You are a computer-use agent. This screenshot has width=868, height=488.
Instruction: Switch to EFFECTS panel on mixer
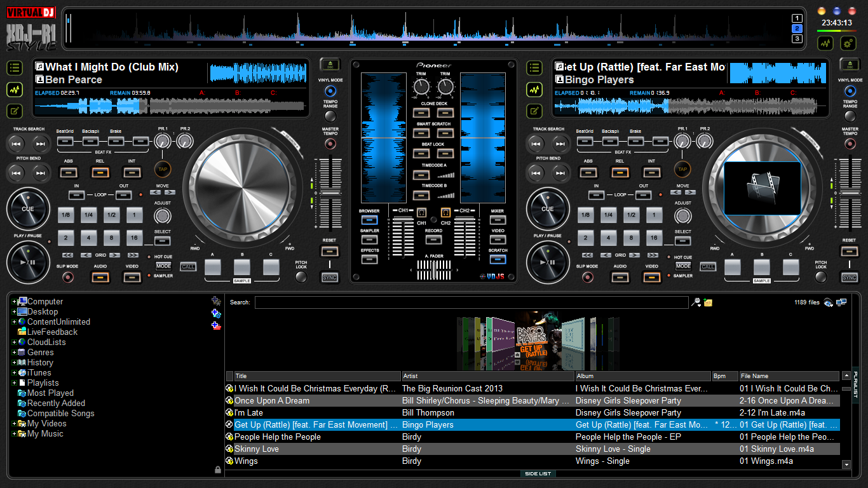point(369,259)
